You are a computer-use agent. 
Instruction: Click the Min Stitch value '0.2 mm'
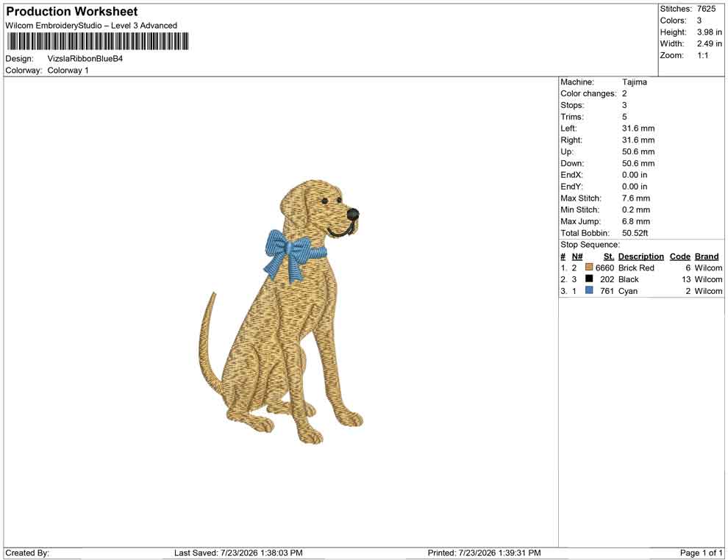(636, 209)
